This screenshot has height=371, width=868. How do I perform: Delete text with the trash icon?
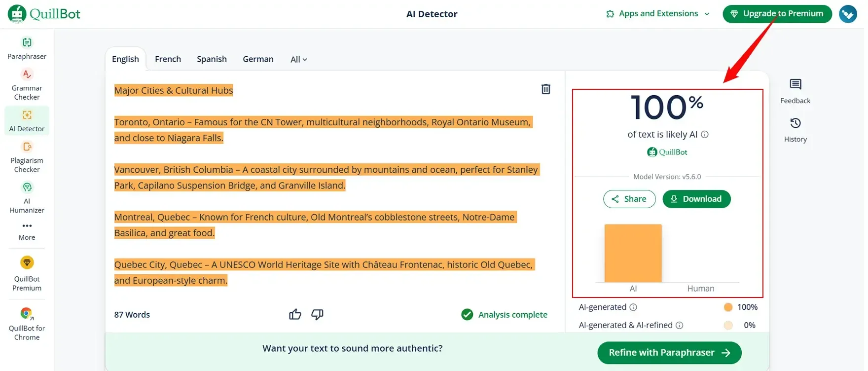pyautogui.click(x=545, y=89)
